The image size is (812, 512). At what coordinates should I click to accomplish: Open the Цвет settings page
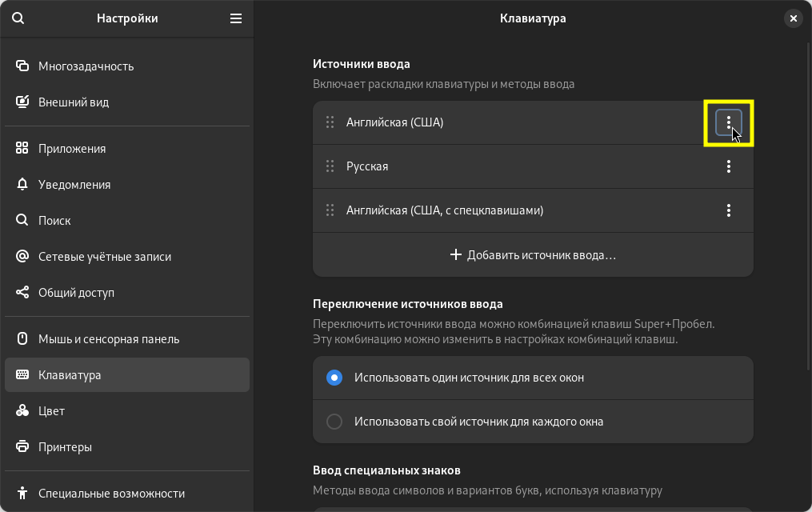point(52,411)
